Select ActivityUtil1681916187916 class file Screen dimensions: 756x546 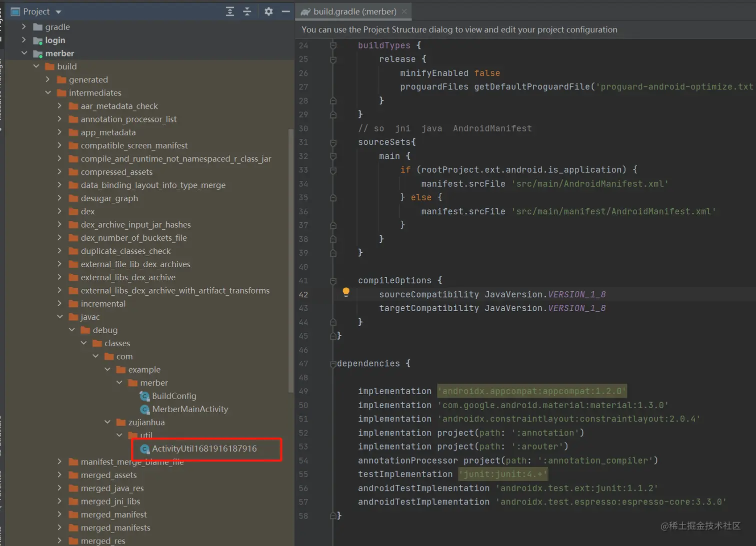point(204,449)
